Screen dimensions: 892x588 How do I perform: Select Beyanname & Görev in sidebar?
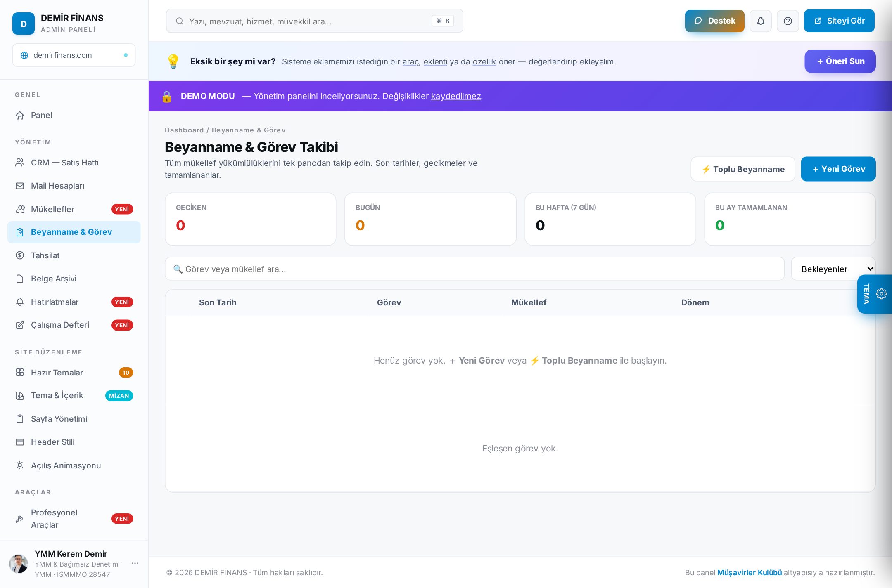(x=74, y=232)
